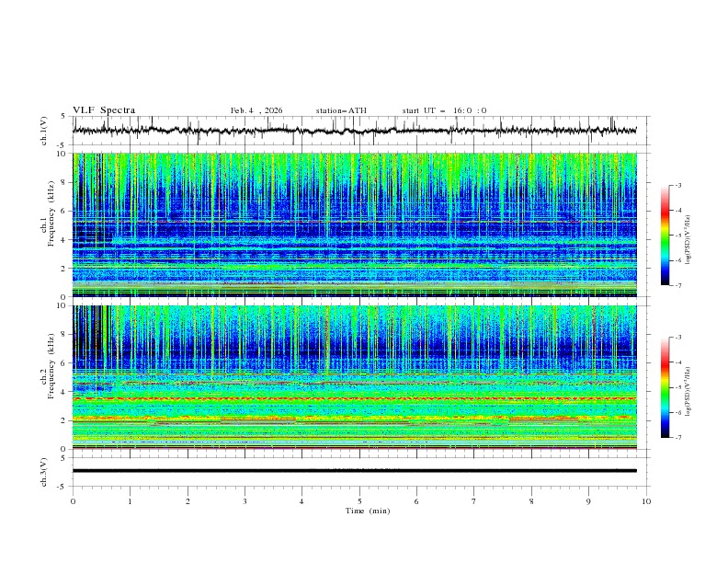Click the "4" tick label on Time axis

(301, 501)
